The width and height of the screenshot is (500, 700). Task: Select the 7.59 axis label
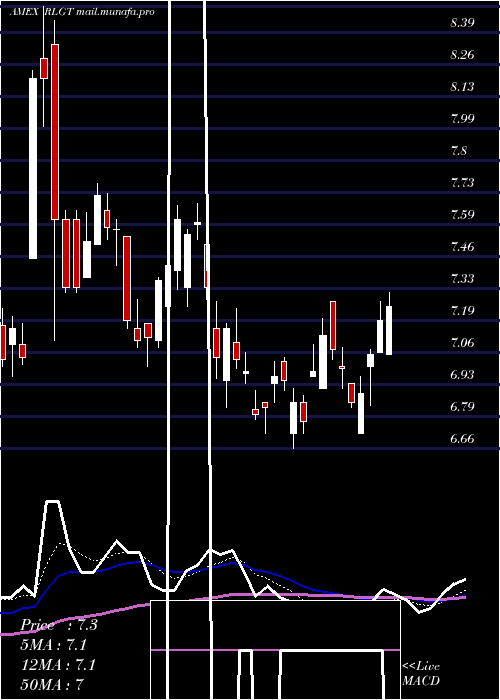point(462,215)
